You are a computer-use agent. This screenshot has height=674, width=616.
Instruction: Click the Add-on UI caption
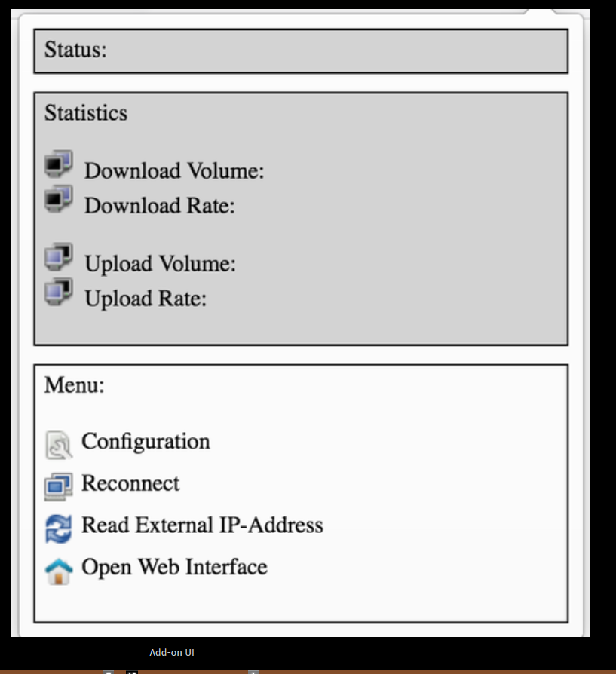(171, 652)
